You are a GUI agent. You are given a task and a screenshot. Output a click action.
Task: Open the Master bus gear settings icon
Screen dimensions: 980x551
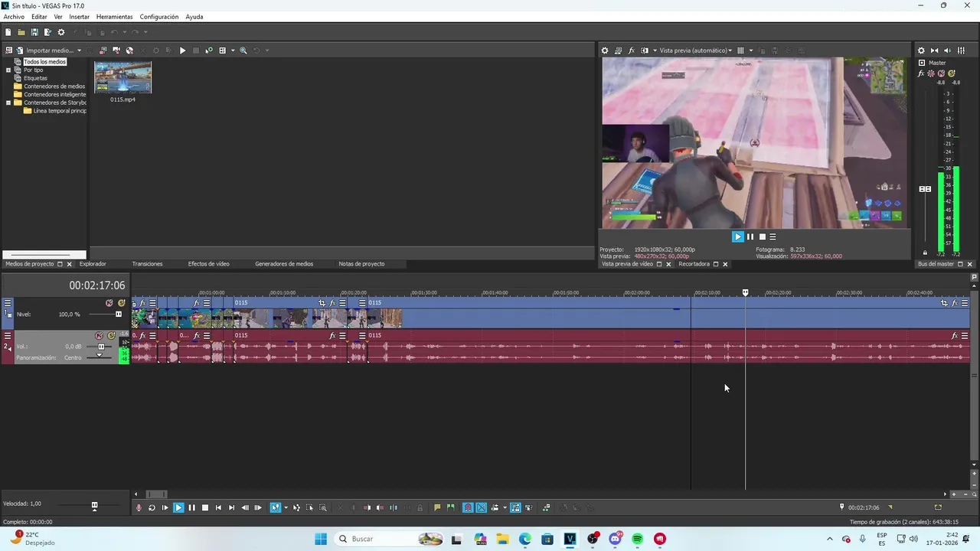point(921,51)
